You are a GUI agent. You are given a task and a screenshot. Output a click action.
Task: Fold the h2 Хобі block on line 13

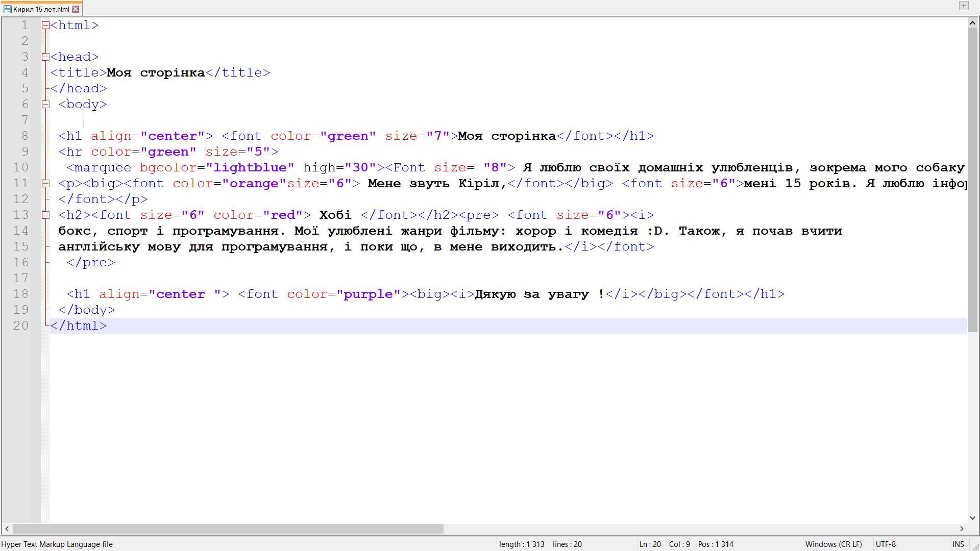point(45,215)
